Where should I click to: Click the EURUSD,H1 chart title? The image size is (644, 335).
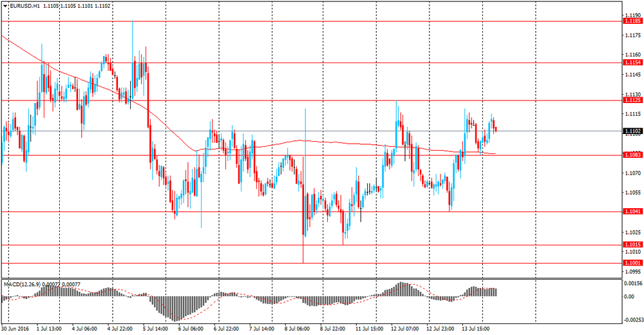point(24,6)
